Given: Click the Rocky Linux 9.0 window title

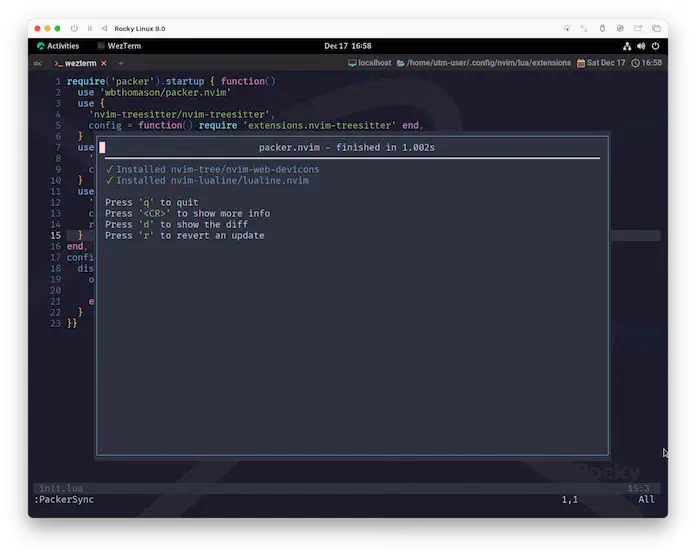Looking at the screenshot, I should [139, 28].
